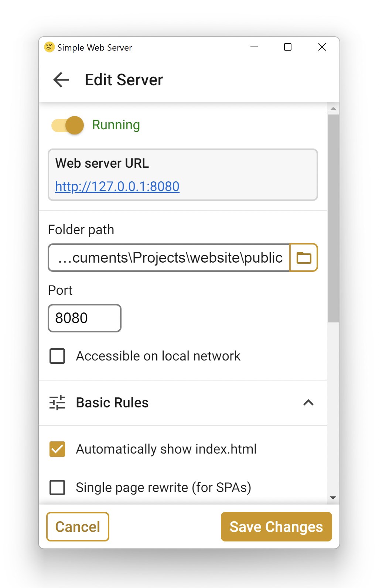Click the Port input field
This screenshot has height=588, width=379.
(x=85, y=318)
